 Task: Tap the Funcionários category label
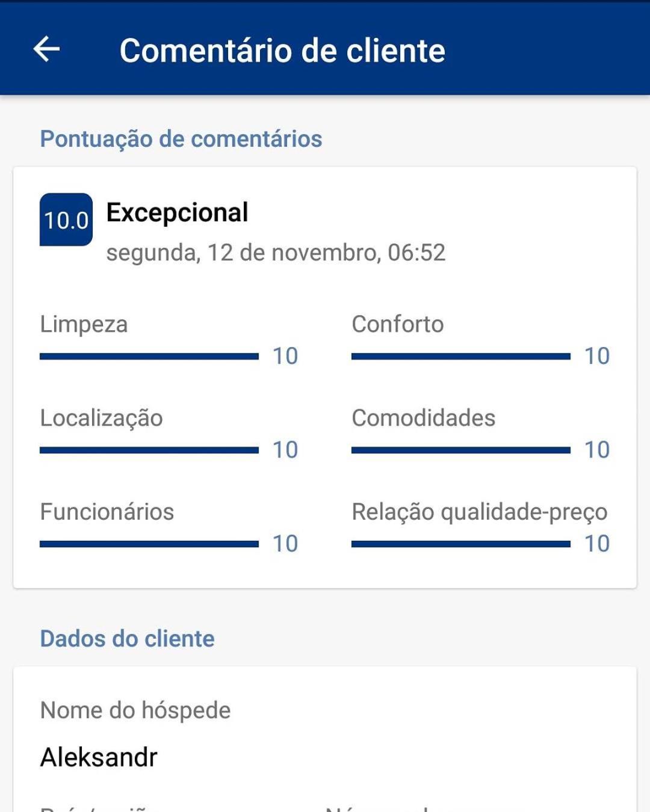point(107,512)
